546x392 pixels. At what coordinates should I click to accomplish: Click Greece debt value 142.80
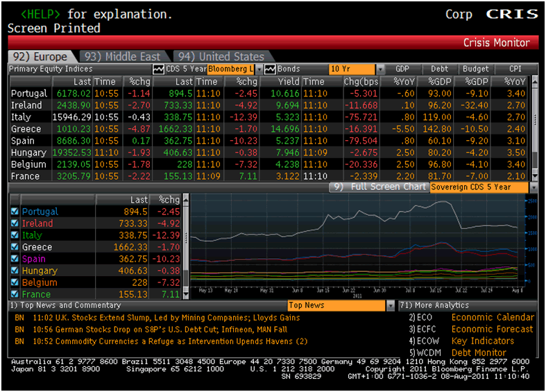pos(437,129)
